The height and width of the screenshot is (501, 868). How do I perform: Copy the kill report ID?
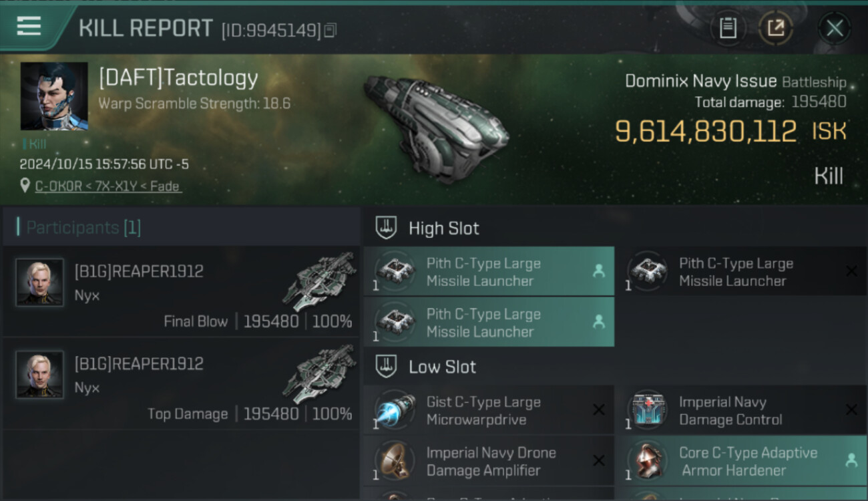click(x=331, y=30)
